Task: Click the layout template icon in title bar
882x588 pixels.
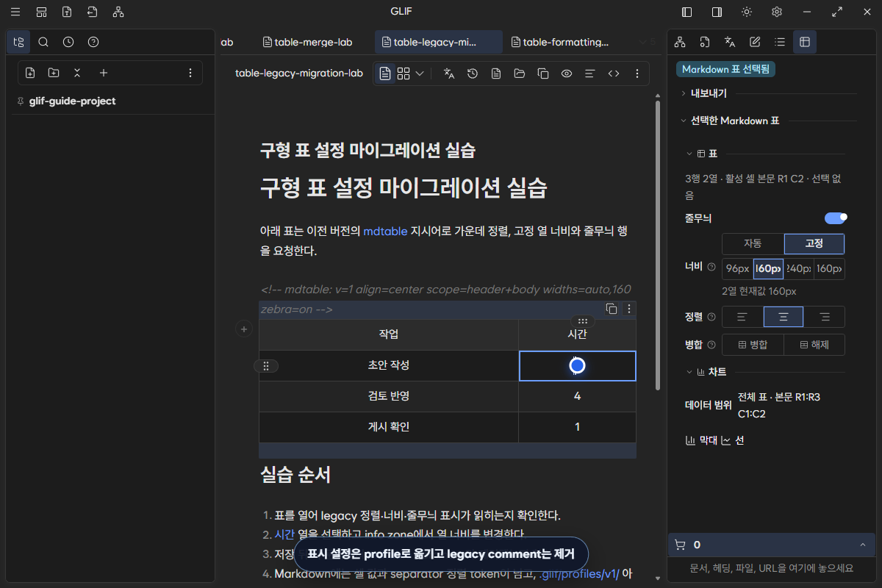Action: [x=41, y=12]
